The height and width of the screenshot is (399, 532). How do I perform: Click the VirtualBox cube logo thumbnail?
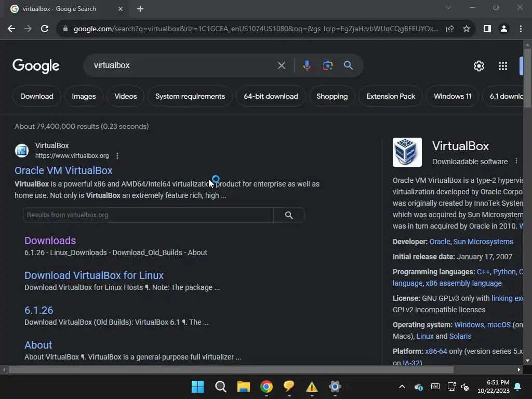407,152
